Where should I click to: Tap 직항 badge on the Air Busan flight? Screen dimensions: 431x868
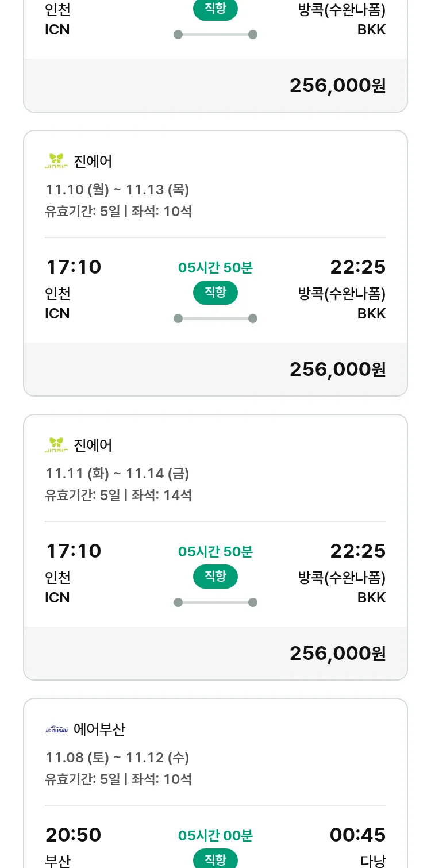tap(215, 859)
